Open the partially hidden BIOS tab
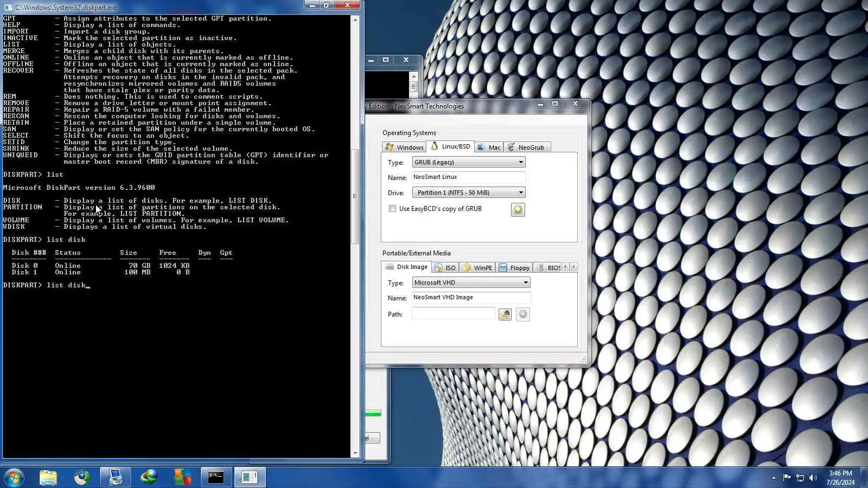The width and height of the screenshot is (868, 488). point(548,268)
